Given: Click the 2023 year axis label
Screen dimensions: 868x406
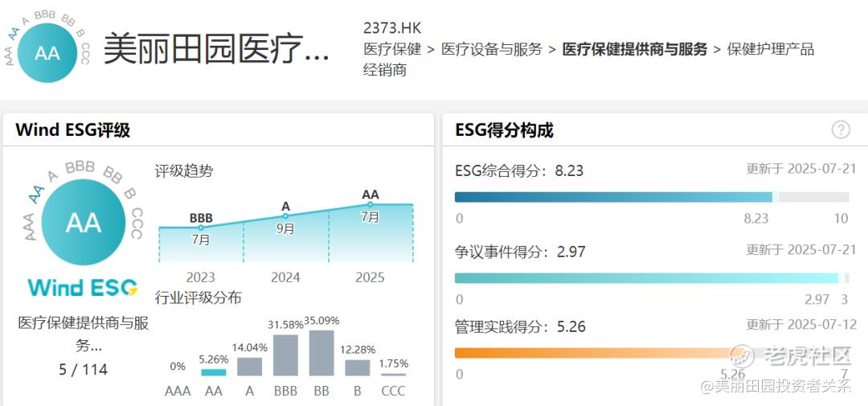Looking at the screenshot, I should tap(200, 277).
